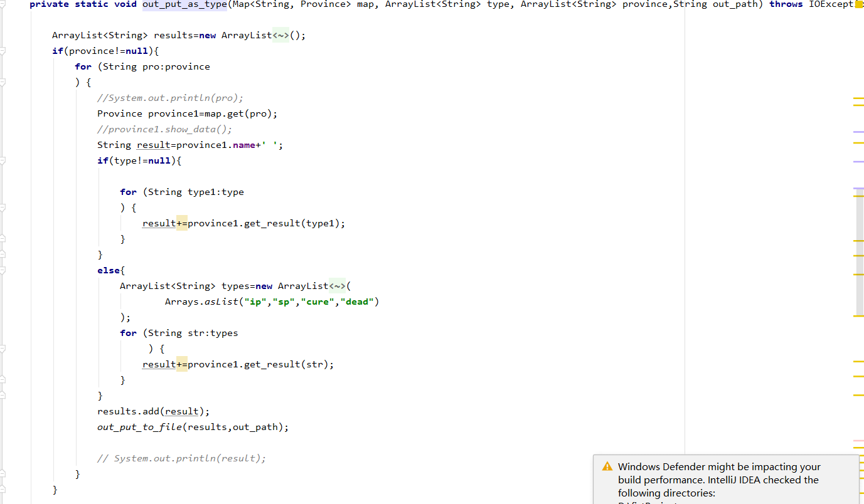Viewport: 864px width, 504px height.
Task: Click the //System.out.println(pro); comment
Action: tap(170, 98)
